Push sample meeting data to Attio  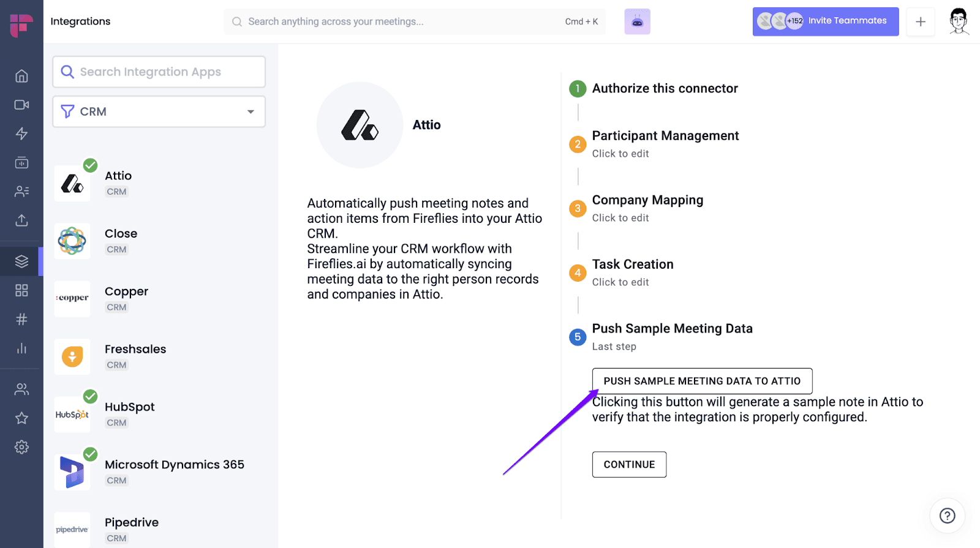tap(702, 381)
